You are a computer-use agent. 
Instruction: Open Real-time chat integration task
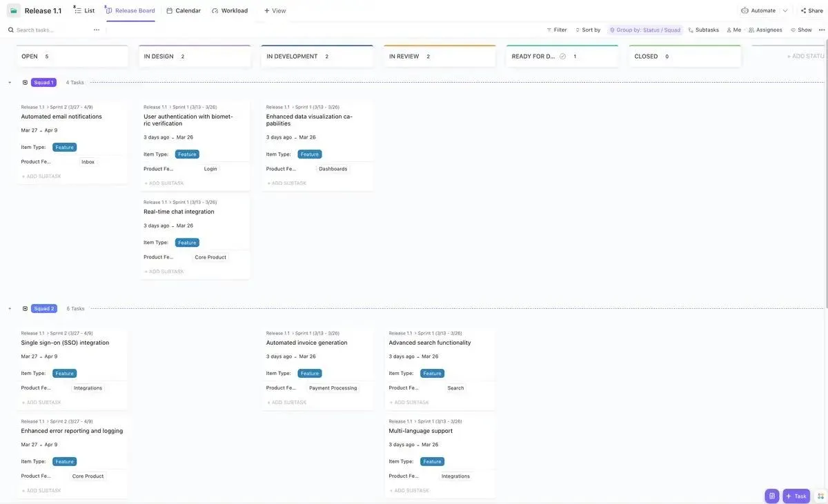[179, 212]
